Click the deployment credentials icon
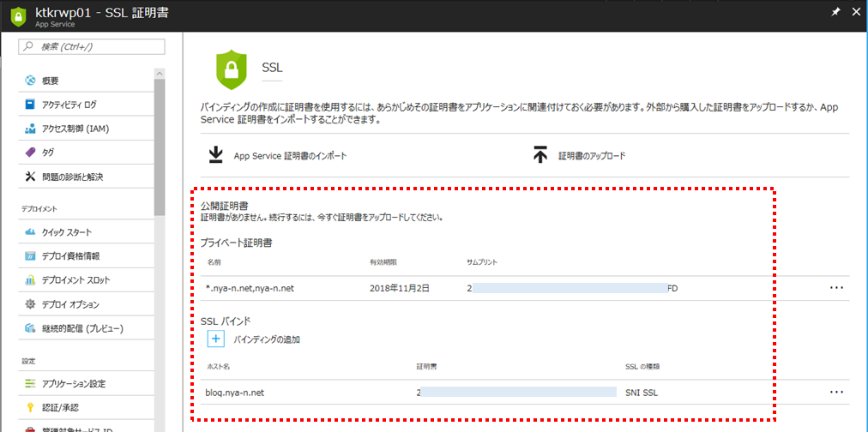 [x=30, y=256]
